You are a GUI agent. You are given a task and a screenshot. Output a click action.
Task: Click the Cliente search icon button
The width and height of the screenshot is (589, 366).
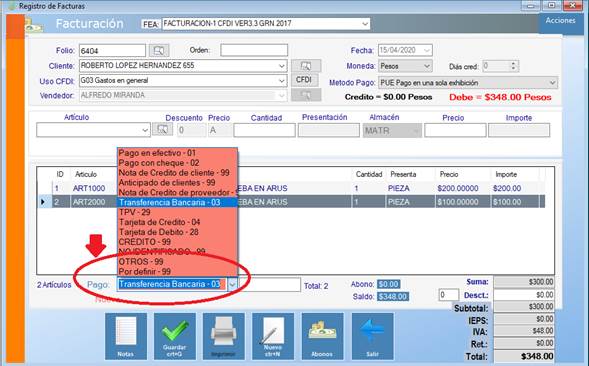[x=306, y=66]
